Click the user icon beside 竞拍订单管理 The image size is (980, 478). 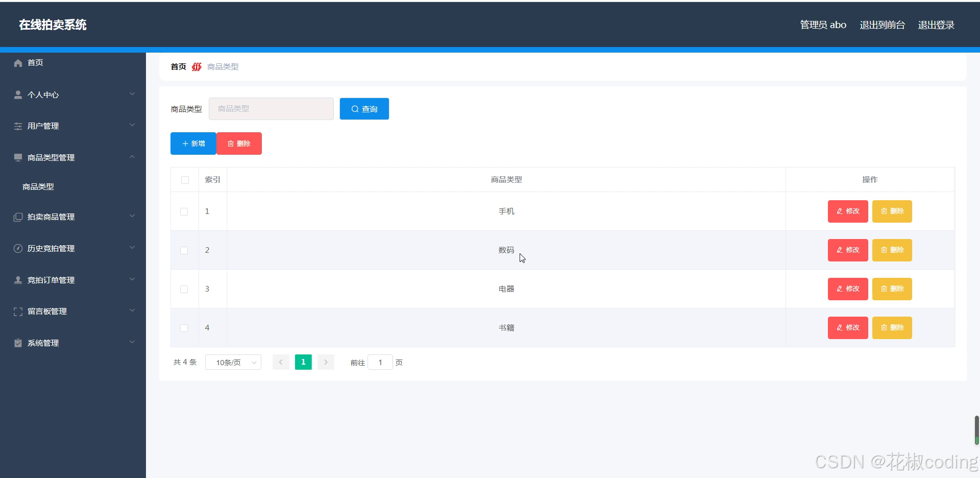[18, 280]
